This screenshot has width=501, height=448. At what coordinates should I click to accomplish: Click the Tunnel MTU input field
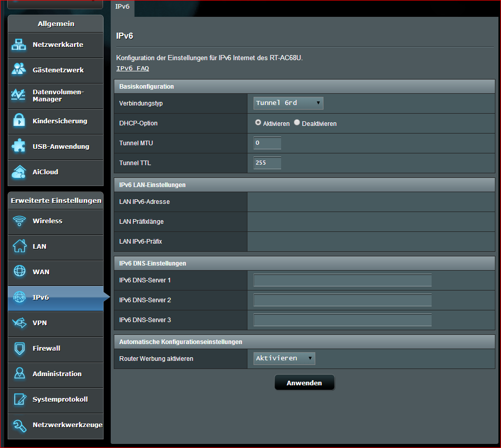(267, 143)
